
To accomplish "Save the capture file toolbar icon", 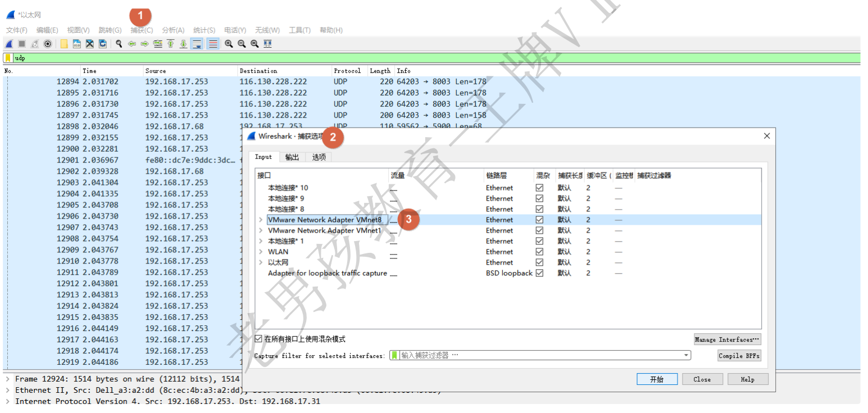I will point(77,44).
